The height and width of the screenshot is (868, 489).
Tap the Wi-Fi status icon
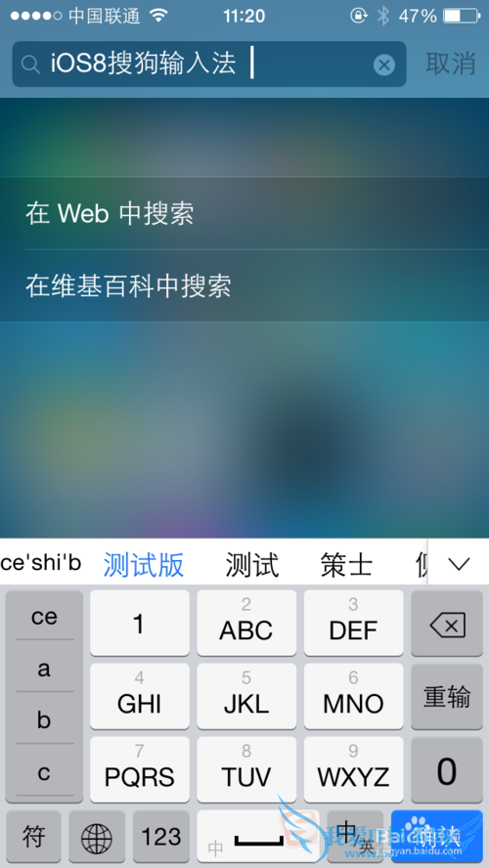[x=158, y=16]
